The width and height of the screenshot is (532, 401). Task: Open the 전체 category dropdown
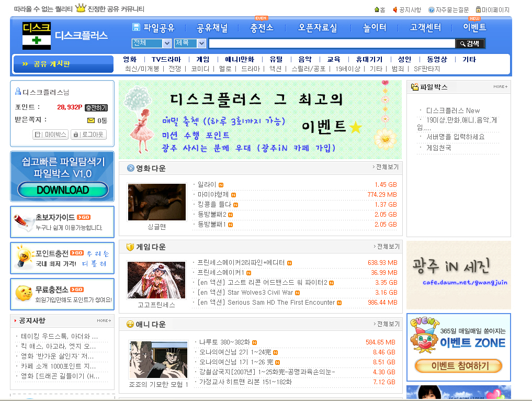click(x=151, y=43)
